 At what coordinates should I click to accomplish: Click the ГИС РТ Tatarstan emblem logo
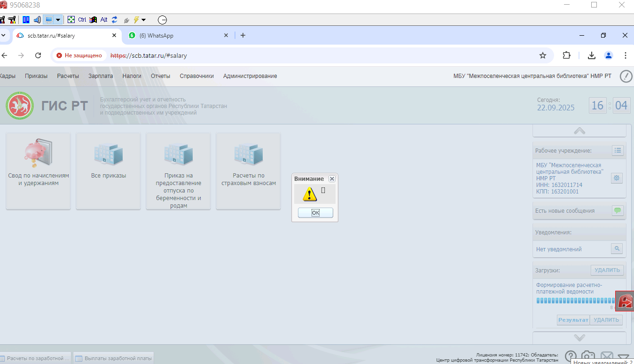point(20,106)
